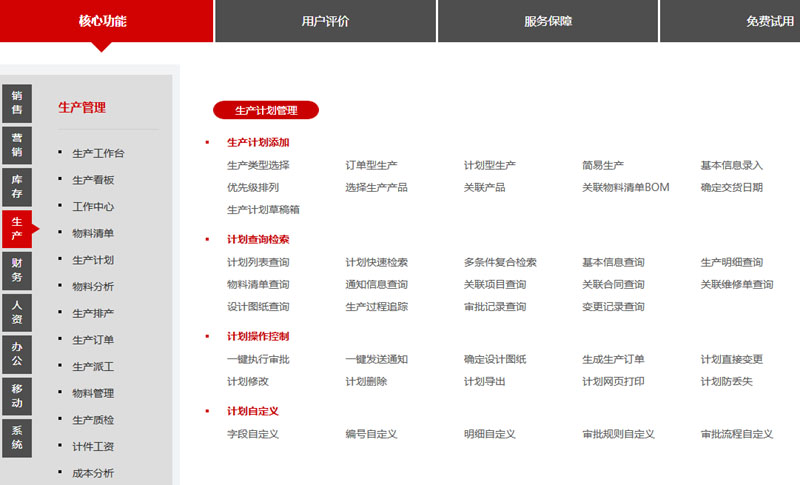Switch to the 系统 sidebar category
The width and height of the screenshot is (800, 485).
click(17, 437)
